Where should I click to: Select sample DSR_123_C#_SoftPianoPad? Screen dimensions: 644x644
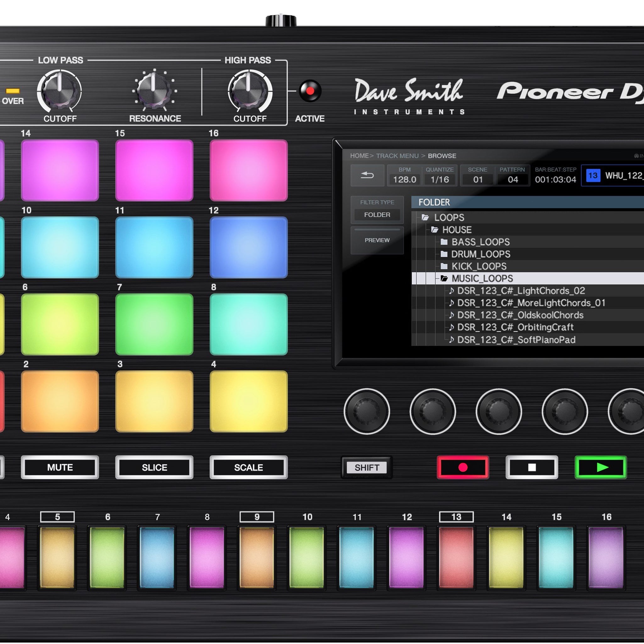512,340
